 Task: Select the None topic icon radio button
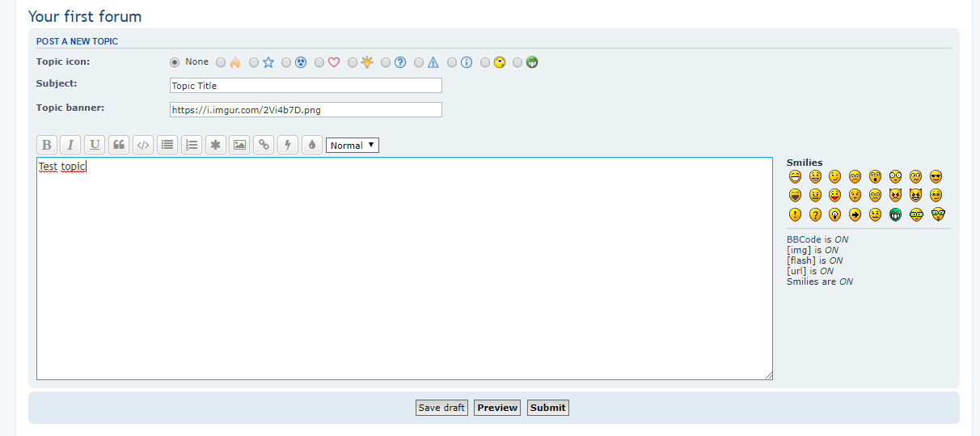(175, 62)
